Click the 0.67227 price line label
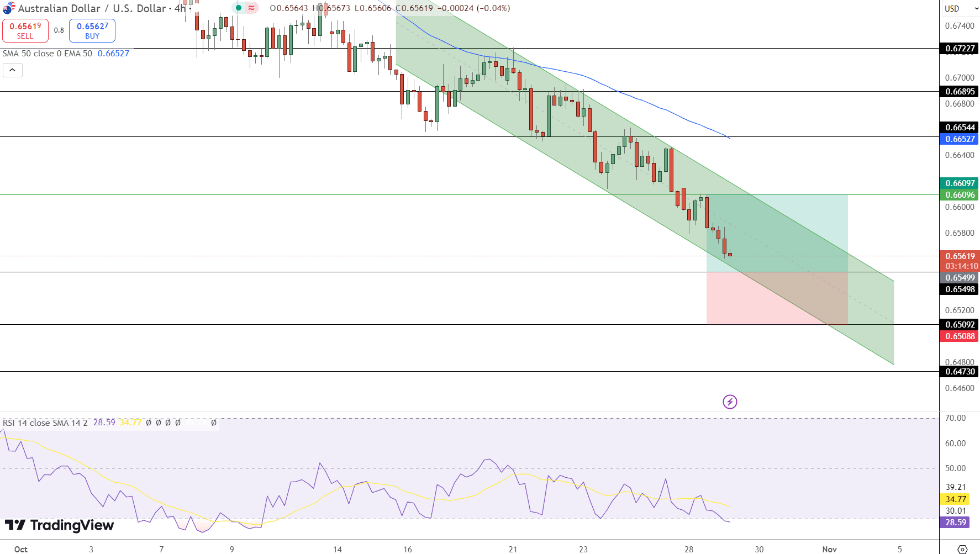Screen dimensions: 980x554 [x=959, y=49]
